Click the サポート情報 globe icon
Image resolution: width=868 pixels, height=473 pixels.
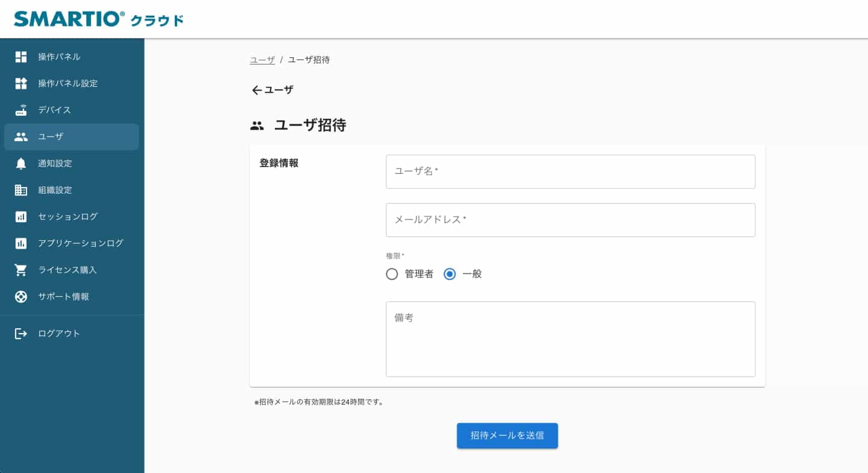(x=20, y=296)
